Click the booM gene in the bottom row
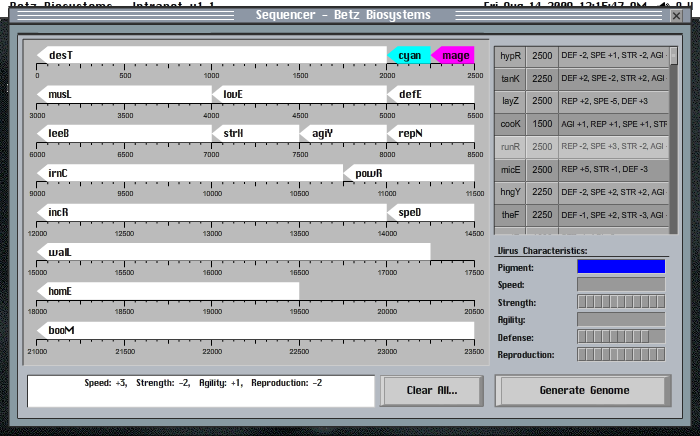700x436 pixels. pyautogui.click(x=255, y=330)
